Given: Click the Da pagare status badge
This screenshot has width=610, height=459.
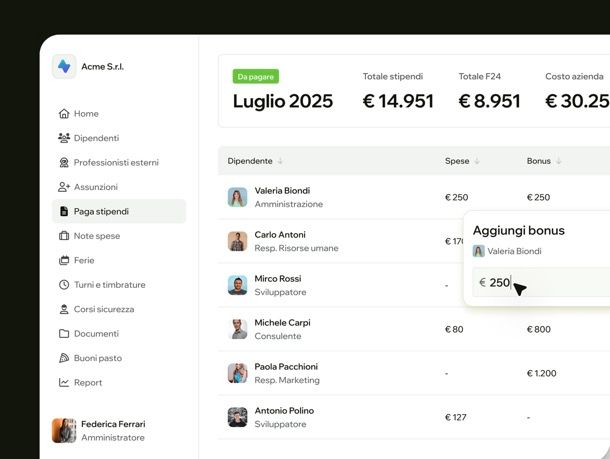Looking at the screenshot, I should tap(256, 76).
